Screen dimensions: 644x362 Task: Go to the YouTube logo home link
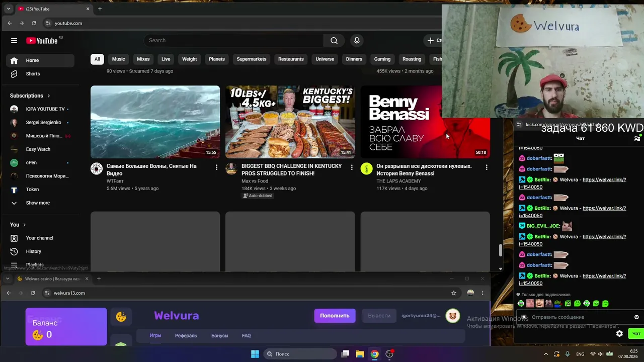point(42,41)
